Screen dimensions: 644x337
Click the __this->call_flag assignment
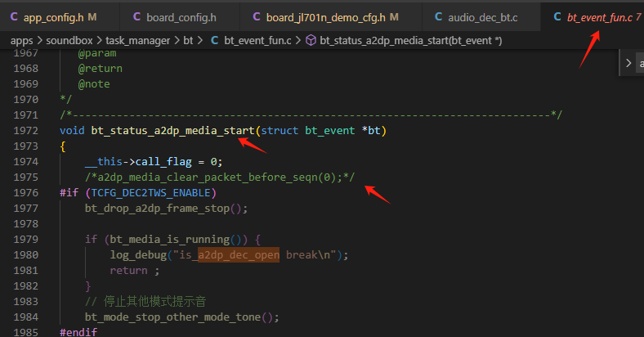click(x=154, y=162)
